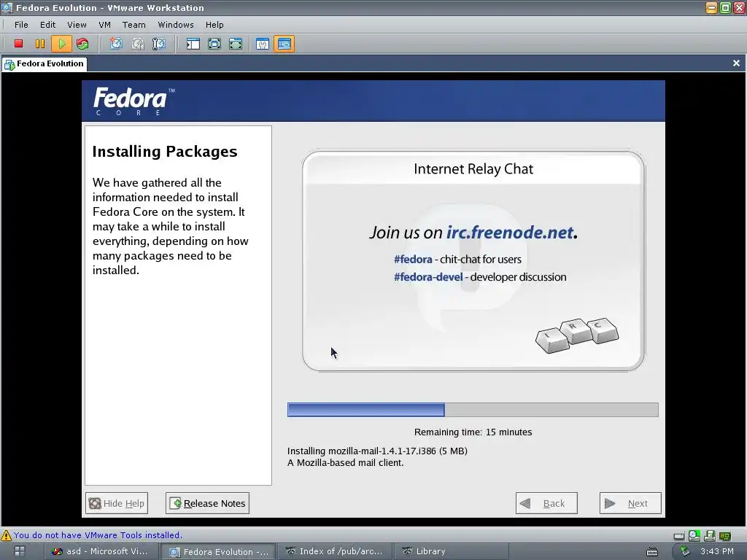Click 'You do not have VMware Tools installed' message
Image resolution: width=747 pixels, height=560 pixels.
(x=98, y=535)
